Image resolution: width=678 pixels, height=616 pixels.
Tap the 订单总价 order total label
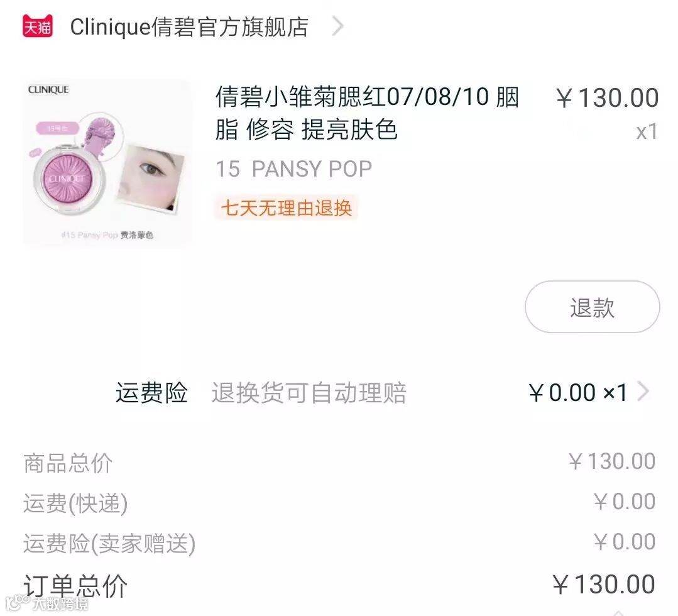[75, 586]
